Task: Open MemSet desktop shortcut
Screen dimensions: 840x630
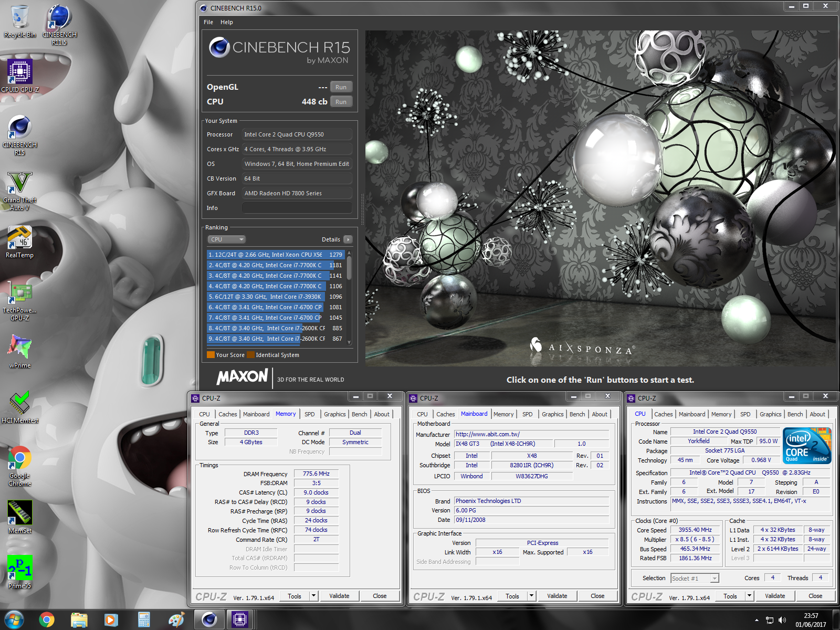Action: click(x=20, y=517)
